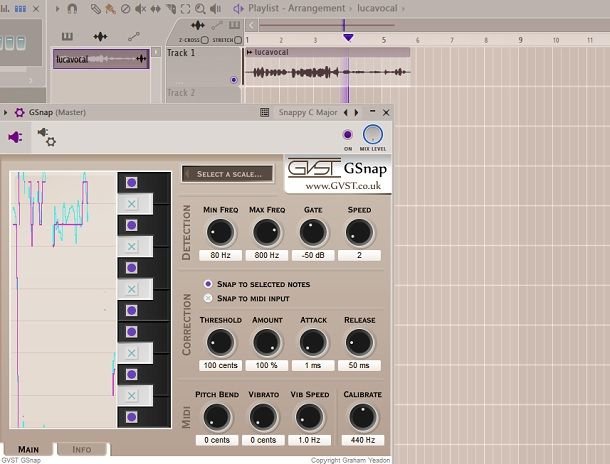The width and height of the screenshot is (610, 464).
Task: Click the small button beside lucavocal picker clip
Action: pos(156,52)
